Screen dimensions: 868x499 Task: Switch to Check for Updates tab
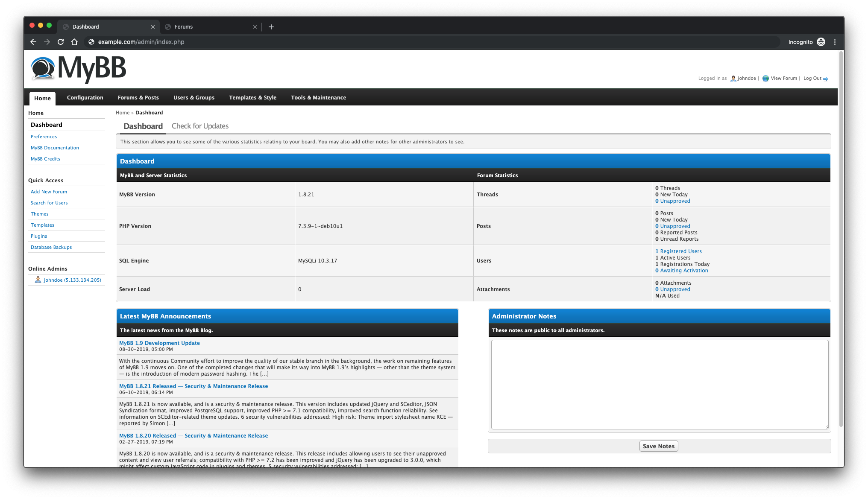tap(200, 125)
